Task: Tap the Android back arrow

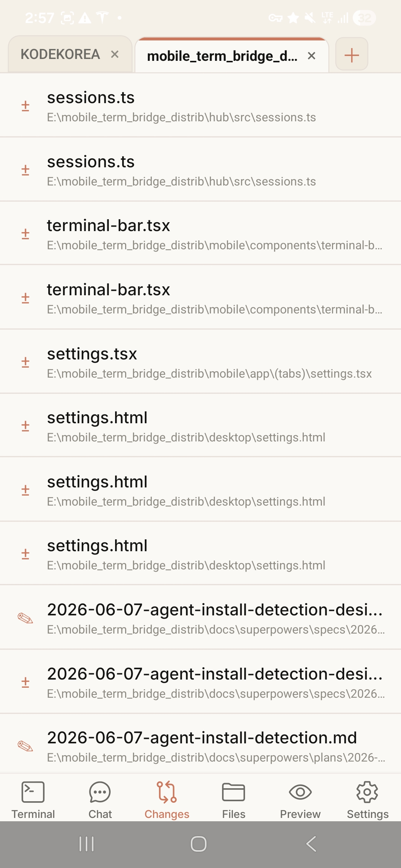Action: 311,844
